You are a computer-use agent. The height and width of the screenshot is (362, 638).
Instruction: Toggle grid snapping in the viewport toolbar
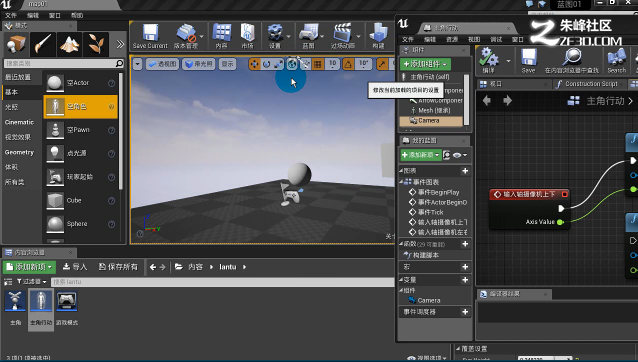pyautogui.click(x=318, y=64)
